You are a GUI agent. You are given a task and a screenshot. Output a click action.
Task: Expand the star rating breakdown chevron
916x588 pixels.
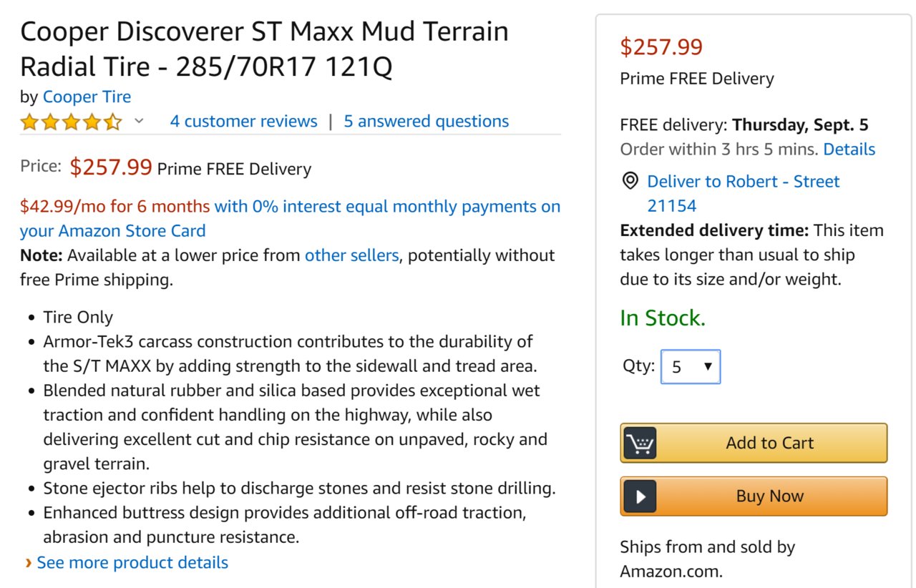tap(139, 122)
